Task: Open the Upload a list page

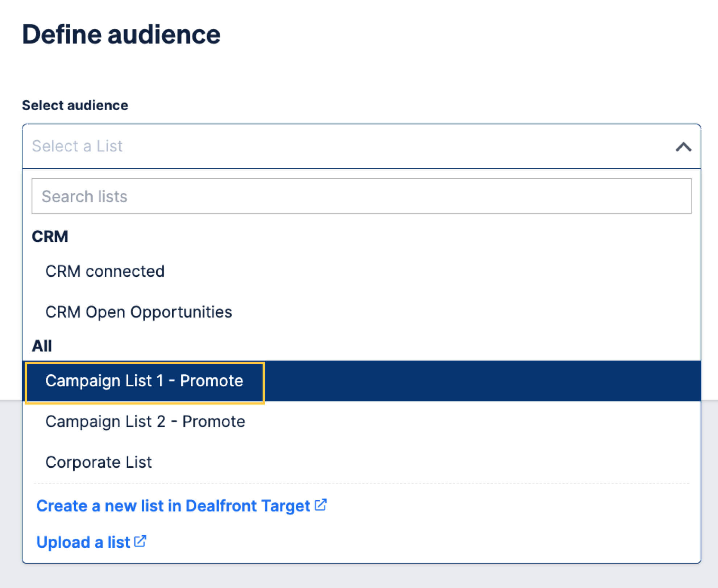Action: (x=83, y=541)
